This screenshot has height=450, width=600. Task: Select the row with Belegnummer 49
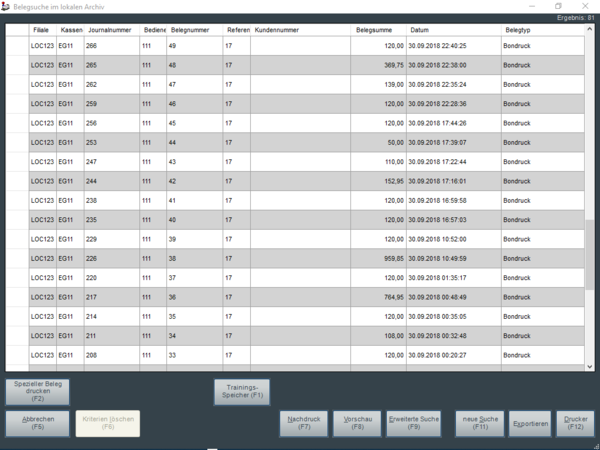[x=300, y=46]
